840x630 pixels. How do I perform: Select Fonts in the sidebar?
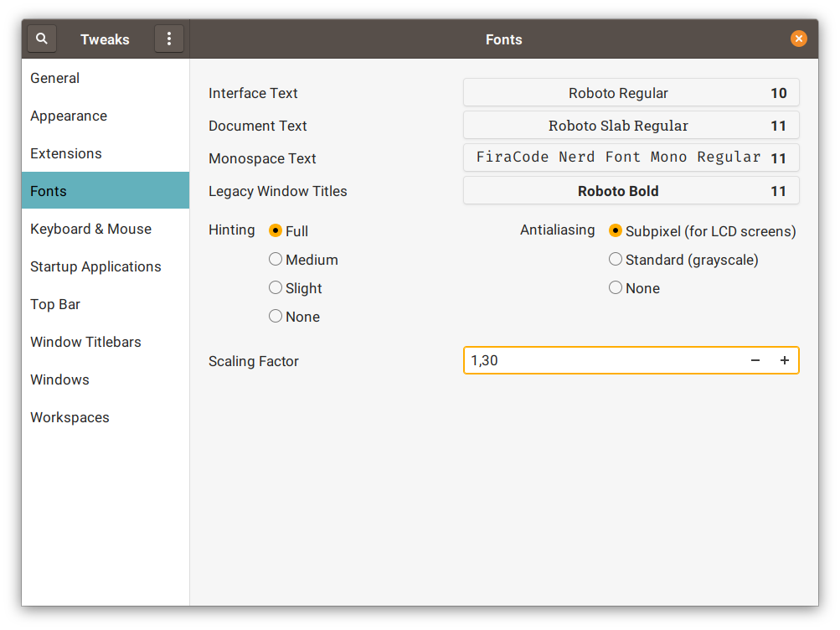tap(106, 191)
